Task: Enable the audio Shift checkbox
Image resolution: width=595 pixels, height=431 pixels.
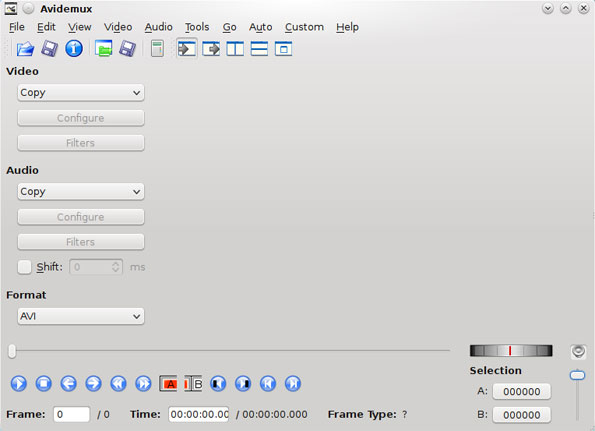Action: pyautogui.click(x=24, y=267)
